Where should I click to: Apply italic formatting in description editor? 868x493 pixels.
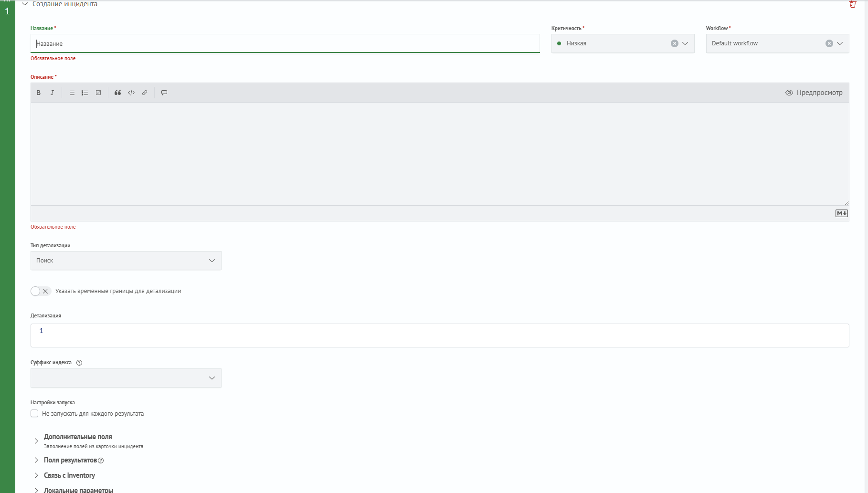[52, 93]
